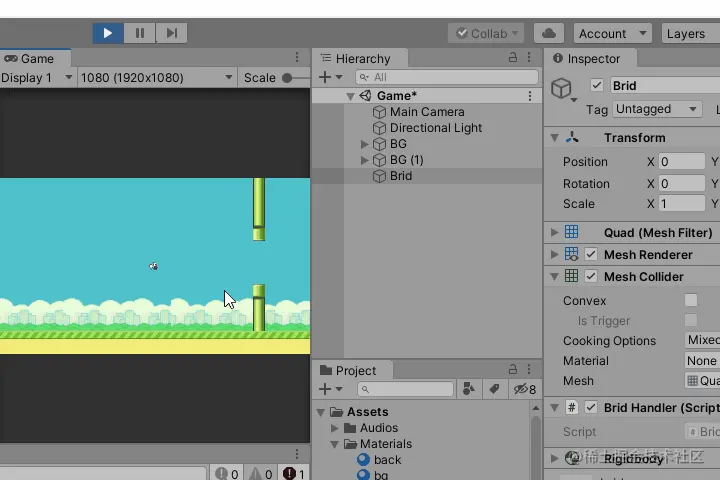Click the Project panel scroll up arrow
Viewport: 720px width, 480px height.
[535, 408]
